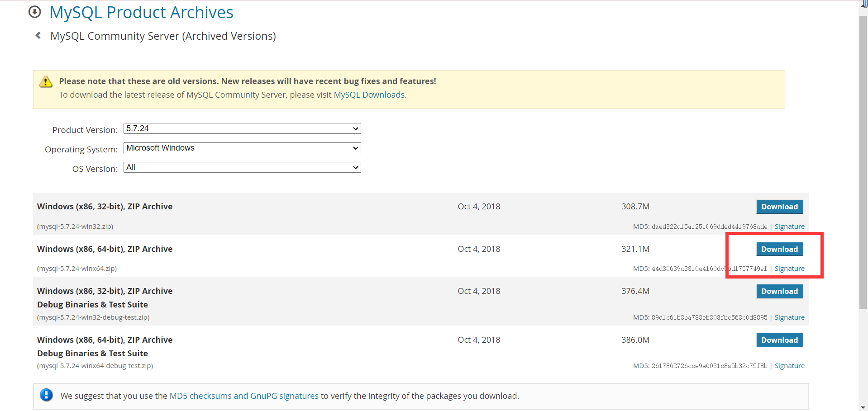Click MySQL Community Server (Archived Versions) title
The image size is (868, 411).
163,36
